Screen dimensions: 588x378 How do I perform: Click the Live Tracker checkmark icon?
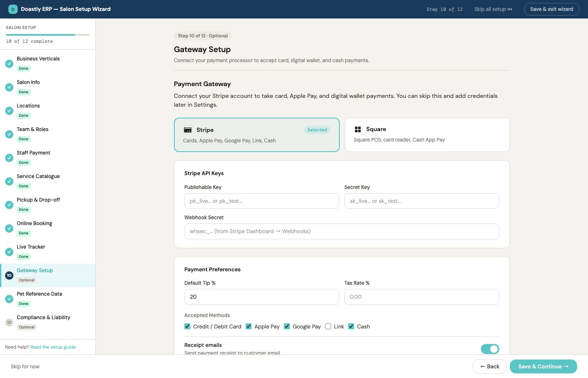coord(9,252)
